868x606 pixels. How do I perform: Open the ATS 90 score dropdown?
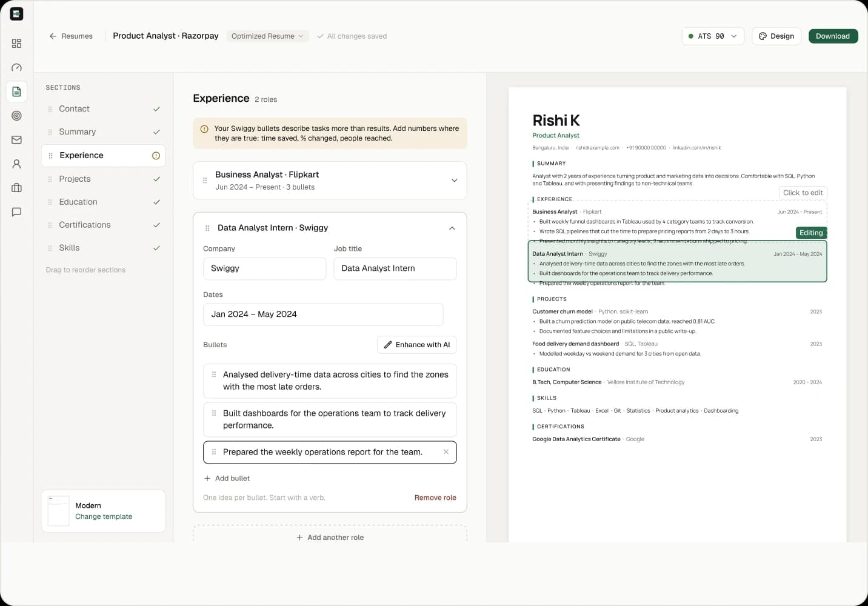point(713,36)
